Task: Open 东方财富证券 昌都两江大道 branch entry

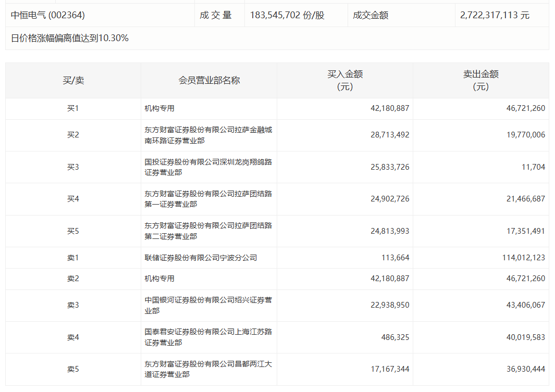Action: [x=208, y=369]
